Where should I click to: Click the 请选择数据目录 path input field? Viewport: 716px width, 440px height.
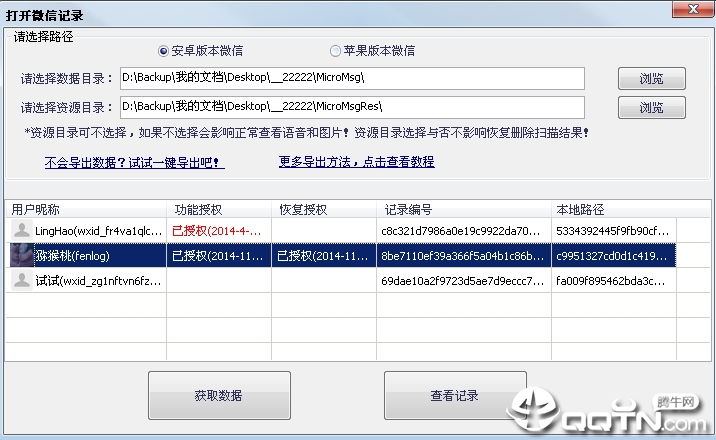[x=352, y=79]
